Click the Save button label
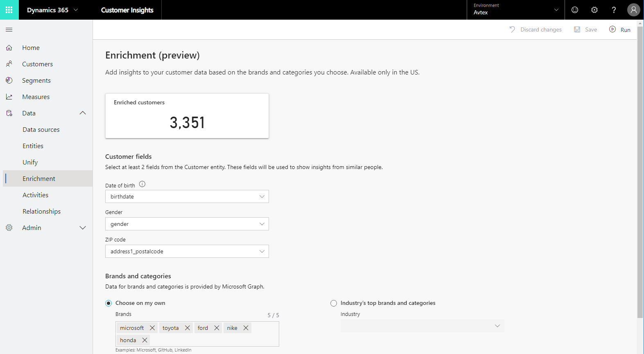The width and height of the screenshot is (644, 354). pyautogui.click(x=591, y=29)
